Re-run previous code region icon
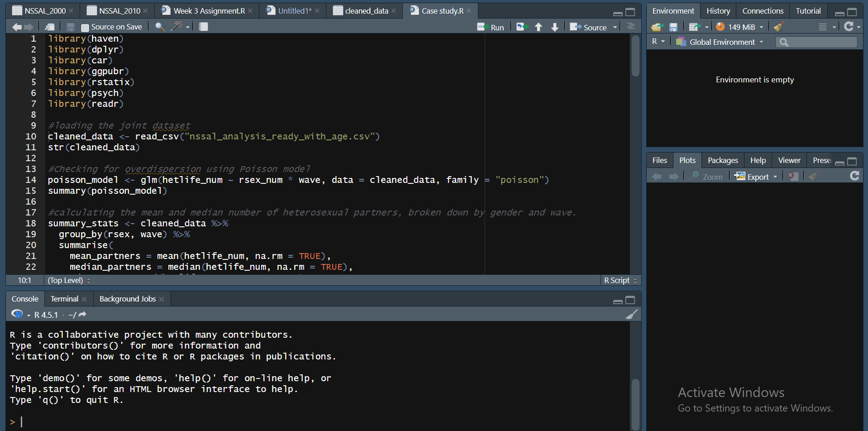The image size is (868, 431). (521, 27)
